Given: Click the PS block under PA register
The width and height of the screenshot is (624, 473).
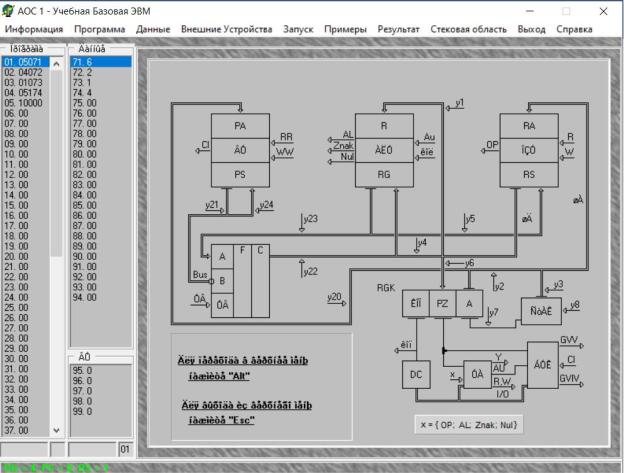Looking at the screenshot, I should coord(239,174).
